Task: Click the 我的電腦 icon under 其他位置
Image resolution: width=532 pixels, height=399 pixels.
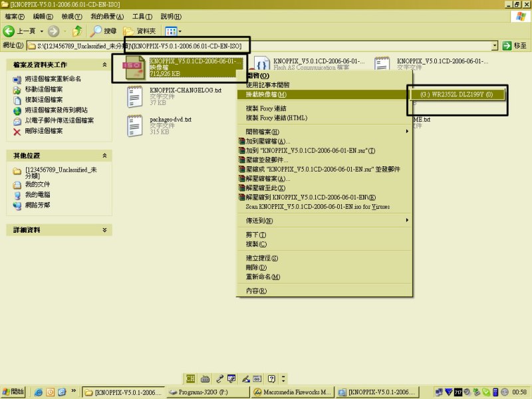Action: [x=17, y=195]
